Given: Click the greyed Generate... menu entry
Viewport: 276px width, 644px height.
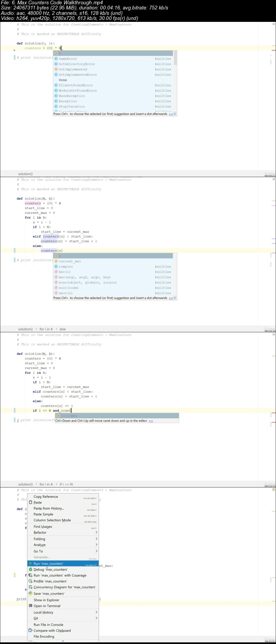Looking at the screenshot, I should (x=63, y=557).
